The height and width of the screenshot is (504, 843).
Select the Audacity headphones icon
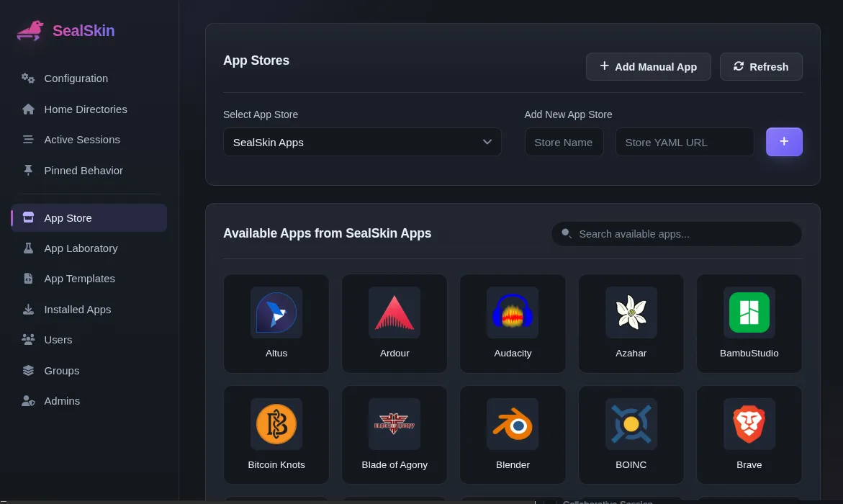coord(513,312)
